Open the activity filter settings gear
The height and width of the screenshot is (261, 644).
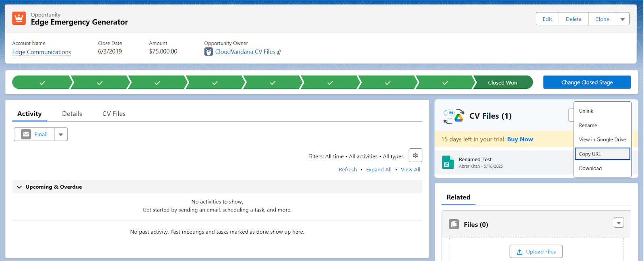415,155
